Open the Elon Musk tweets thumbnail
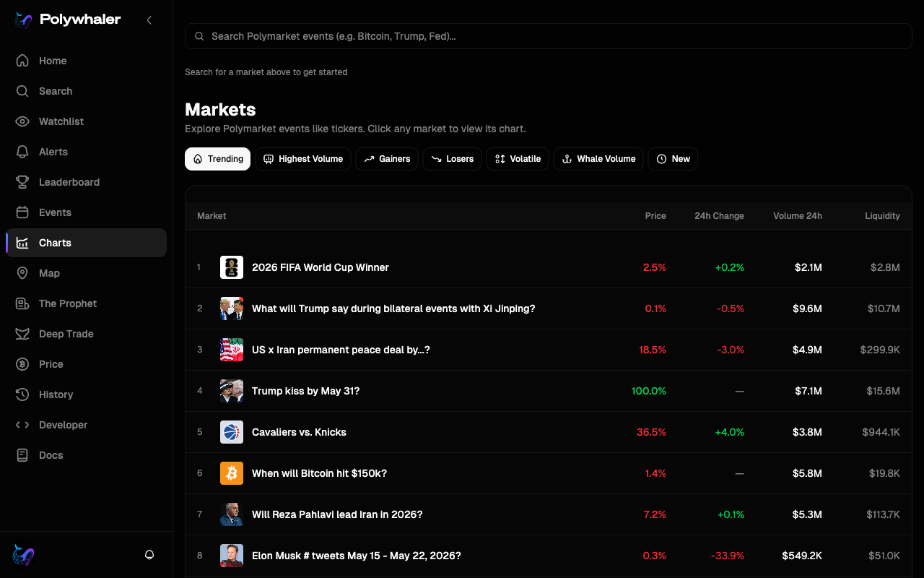The height and width of the screenshot is (578, 924). coord(232,556)
